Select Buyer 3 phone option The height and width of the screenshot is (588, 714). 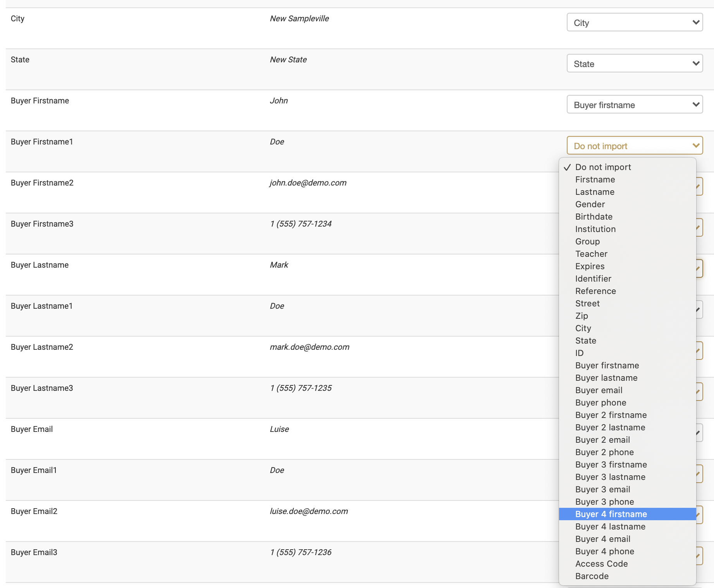628,502
